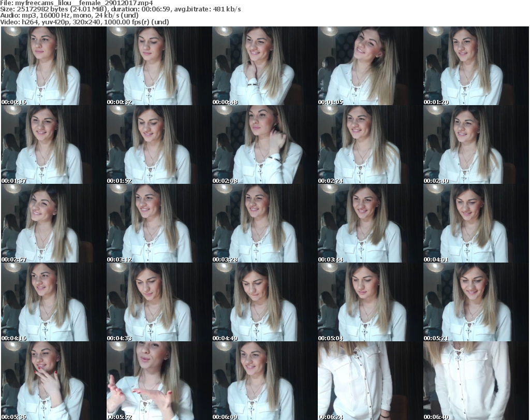Choose the thumbnail stamped 00:05:36
This screenshot has height=420, width=530.
(x=53, y=381)
